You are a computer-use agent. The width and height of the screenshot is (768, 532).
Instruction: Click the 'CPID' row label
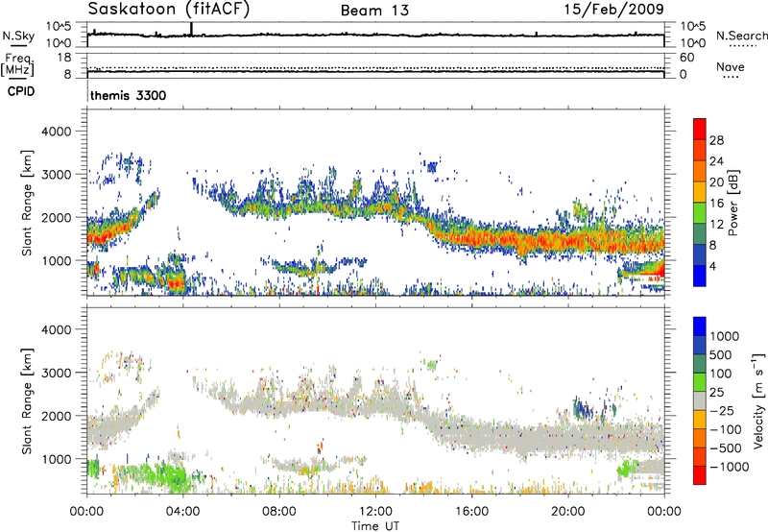click(x=21, y=91)
